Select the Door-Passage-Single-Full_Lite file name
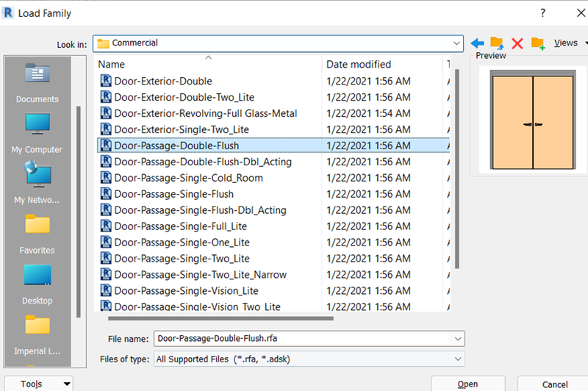 click(x=180, y=226)
